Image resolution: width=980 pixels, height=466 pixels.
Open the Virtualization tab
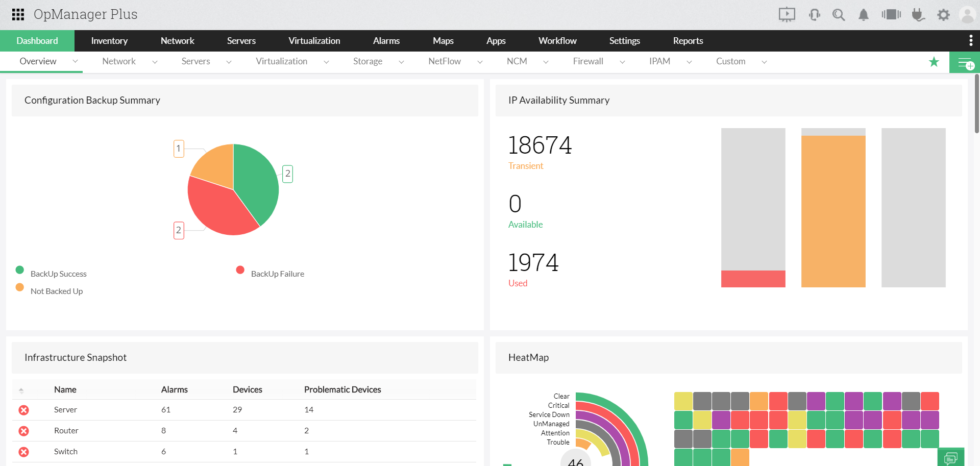click(314, 40)
